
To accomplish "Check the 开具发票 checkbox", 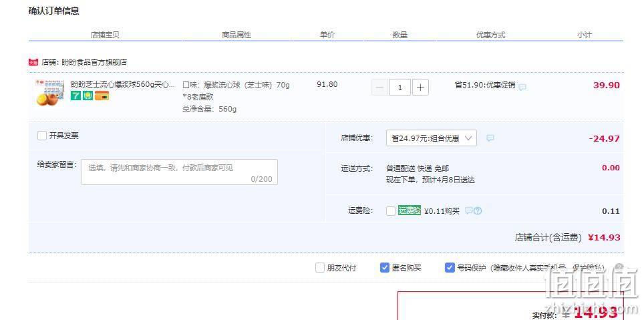I will [x=42, y=136].
